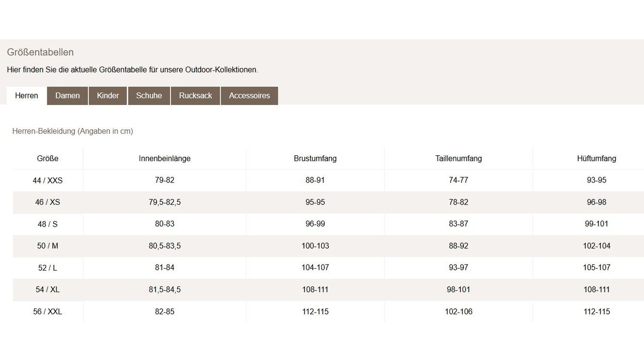Click the Hüftumfang column header

(x=596, y=159)
